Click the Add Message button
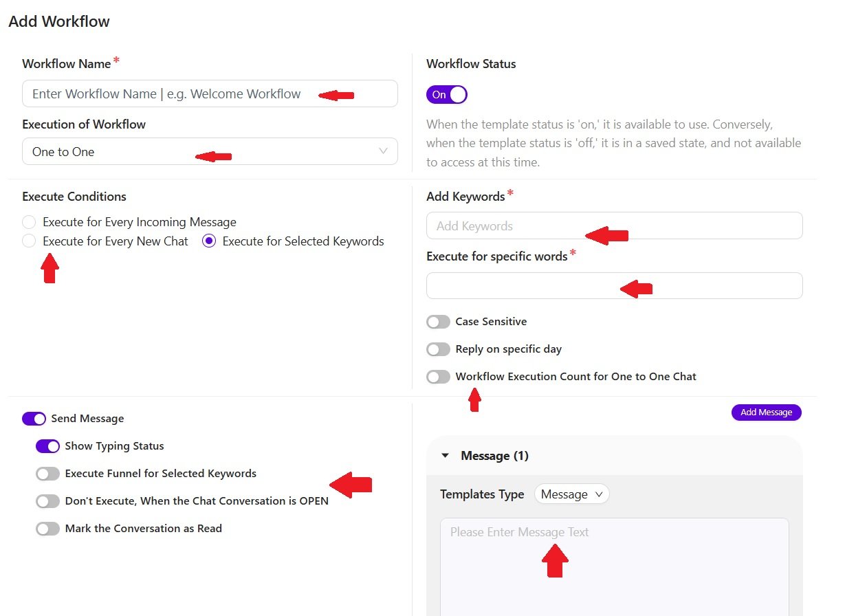The width and height of the screenshot is (867, 616). (766, 412)
